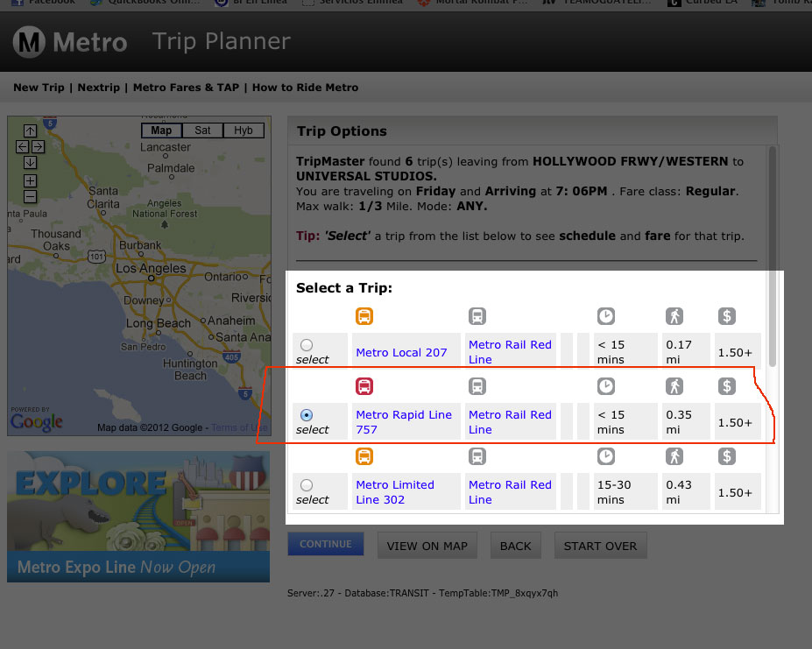Click the 15-30 mins trip time
The height and width of the screenshot is (649, 812).
(x=614, y=492)
